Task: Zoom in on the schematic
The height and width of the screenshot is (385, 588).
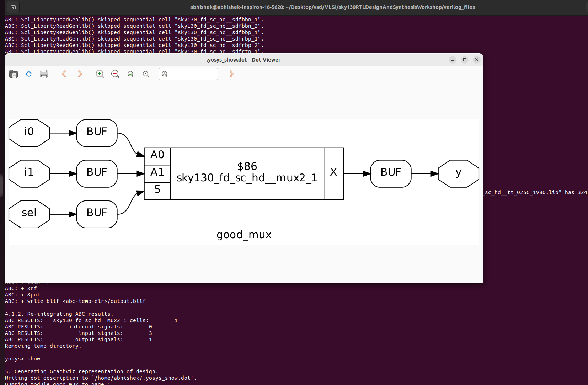Action: tap(100, 74)
